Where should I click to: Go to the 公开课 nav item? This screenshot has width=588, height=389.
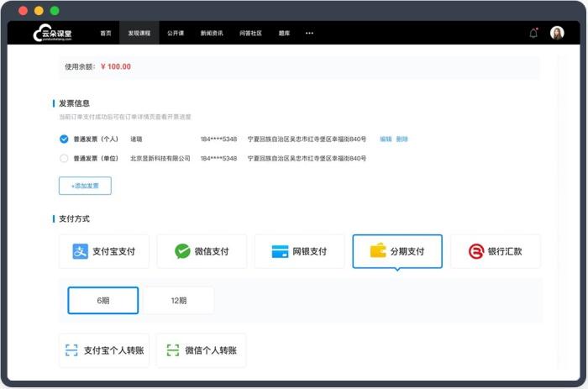point(176,33)
